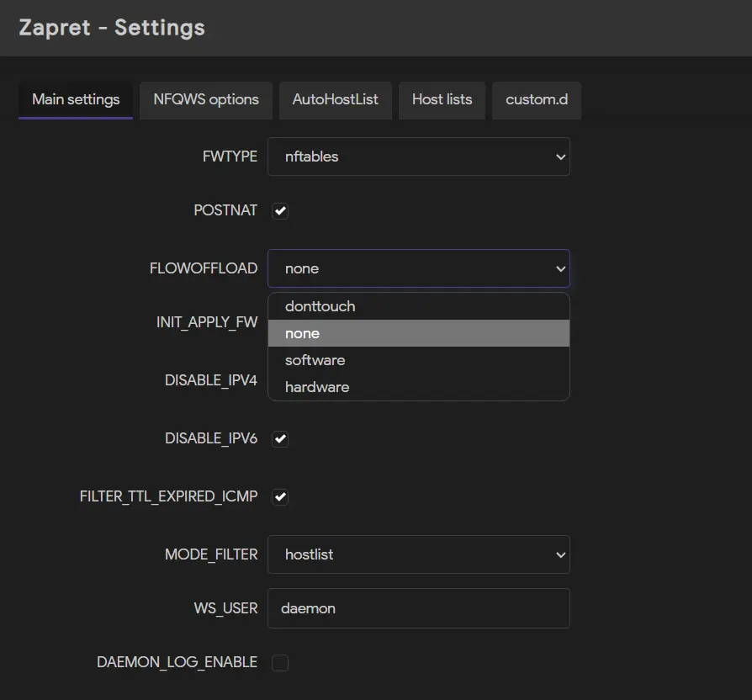This screenshot has width=752, height=700.
Task: Click the 'Zapret - Settings' page title
Action: tap(112, 28)
